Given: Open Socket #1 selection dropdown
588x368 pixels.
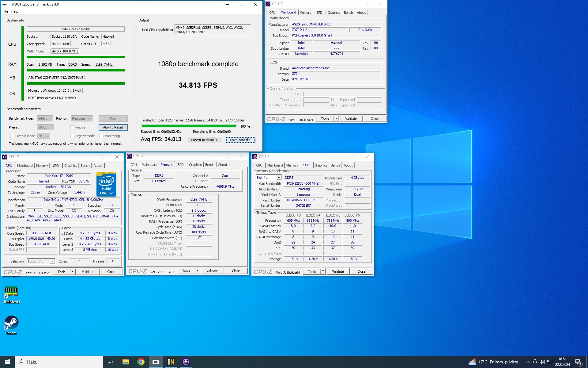Looking at the screenshot, I should click(41, 262).
